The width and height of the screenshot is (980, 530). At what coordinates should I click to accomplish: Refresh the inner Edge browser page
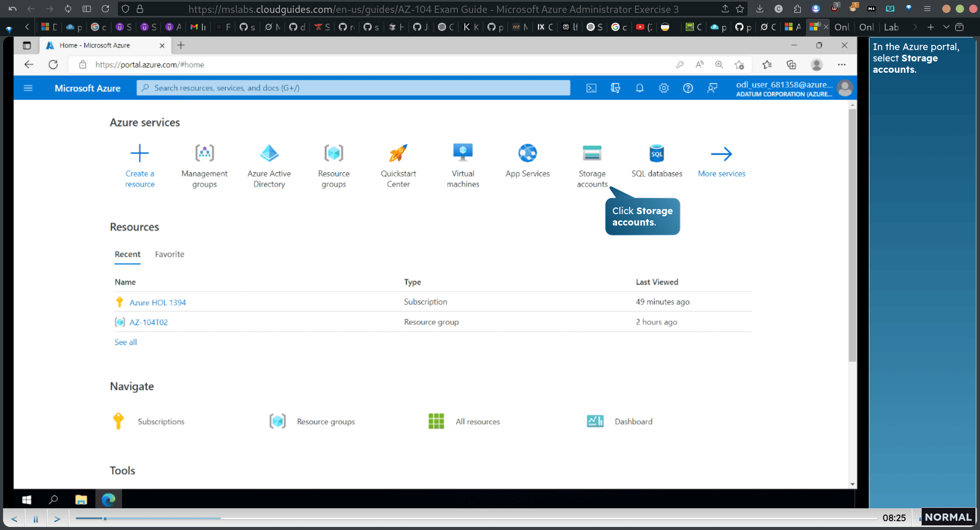coord(53,65)
